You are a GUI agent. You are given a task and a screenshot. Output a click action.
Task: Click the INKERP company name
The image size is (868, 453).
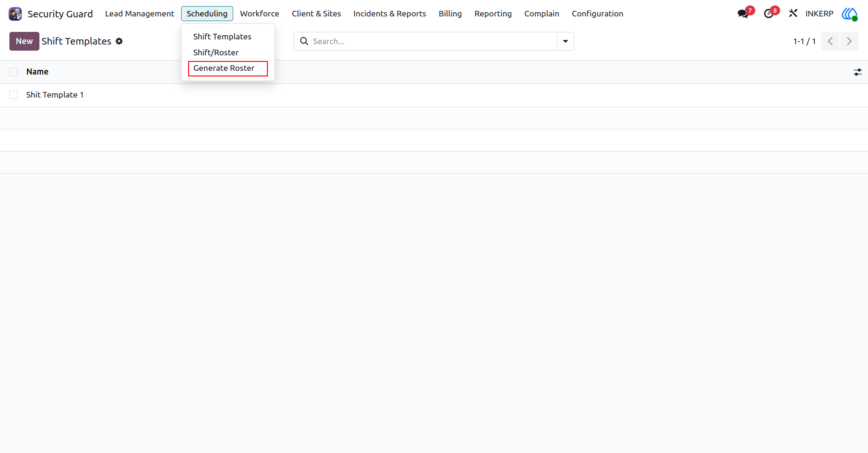[820, 14]
